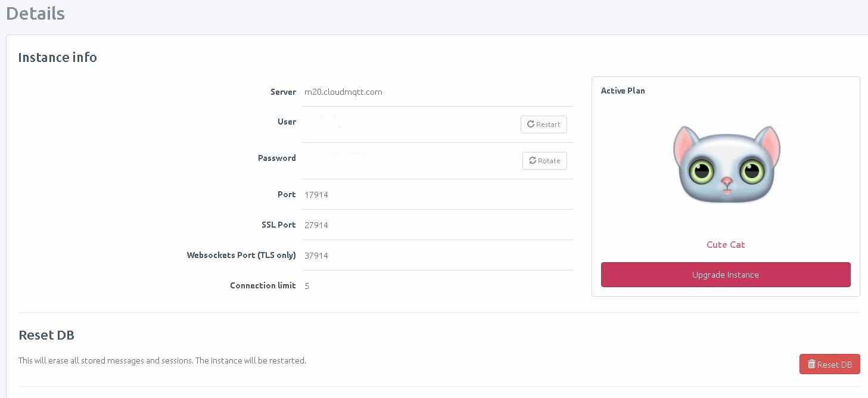
Task: Click the circular arrow icon in Restart
Action: click(531, 125)
